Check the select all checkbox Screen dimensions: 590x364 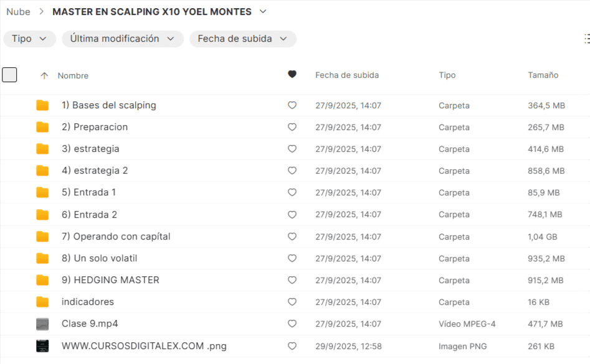pyautogui.click(x=9, y=75)
